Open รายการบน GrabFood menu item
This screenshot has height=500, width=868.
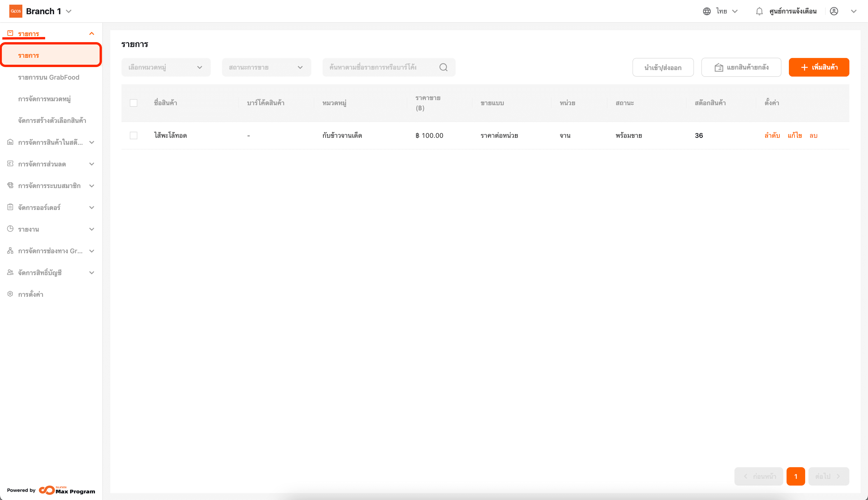pyautogui.click(x=49, y=77)
